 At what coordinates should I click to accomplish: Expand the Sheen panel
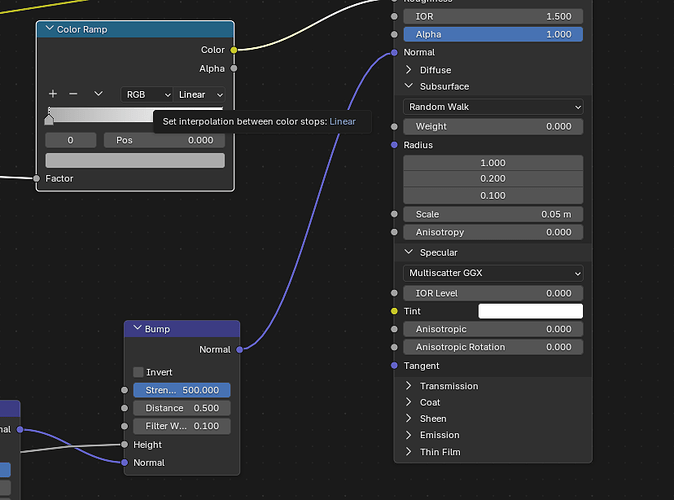pos(409,418)
